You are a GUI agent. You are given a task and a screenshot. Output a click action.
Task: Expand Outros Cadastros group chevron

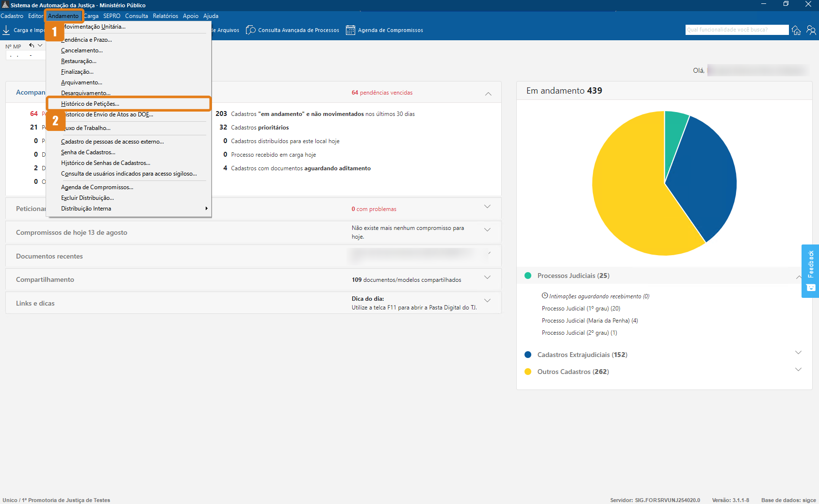798,370
